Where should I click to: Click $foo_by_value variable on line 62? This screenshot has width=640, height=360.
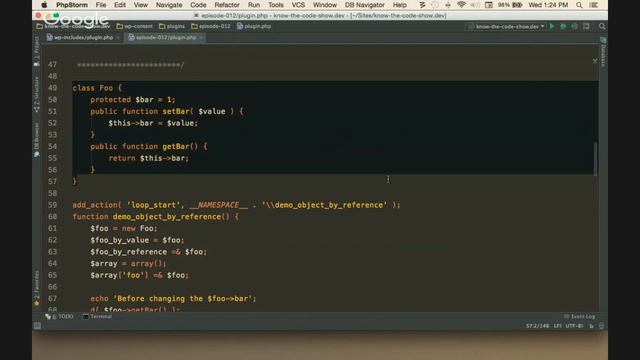(x=120, y=240)
